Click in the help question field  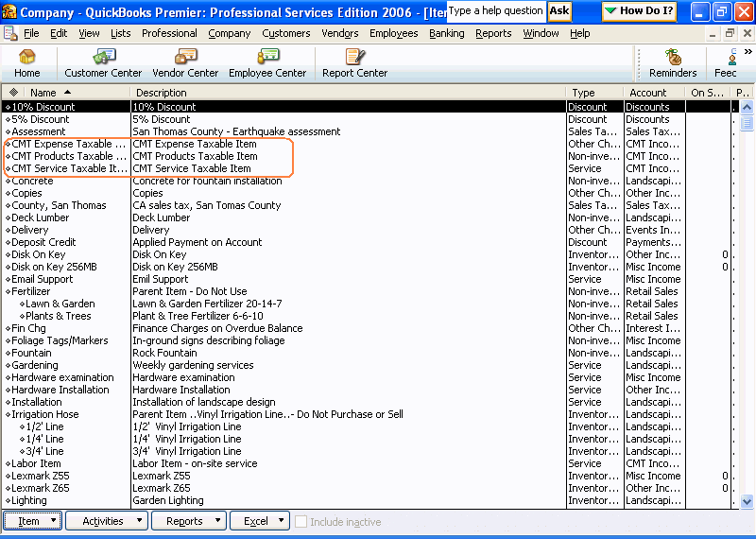tap(495, 10)
